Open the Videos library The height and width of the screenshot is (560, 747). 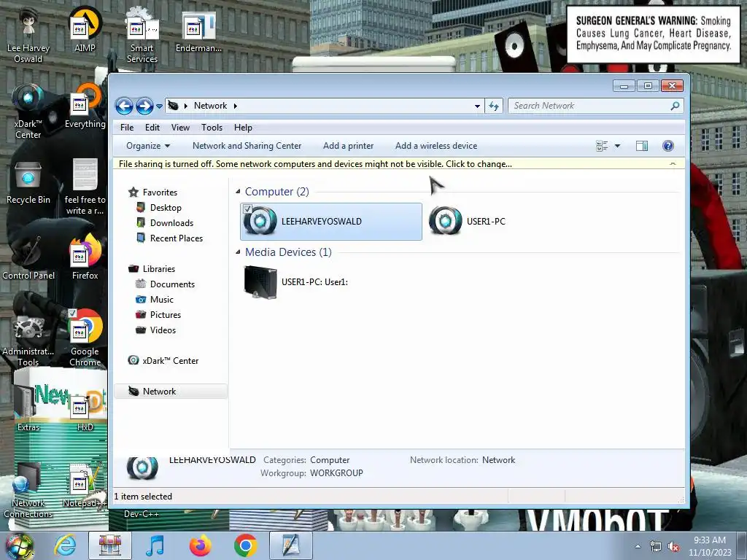(x=163, y=330)
